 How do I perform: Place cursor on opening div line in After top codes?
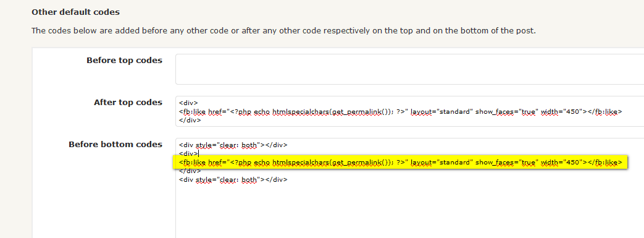pyautogui.click(x=188, y=103)
